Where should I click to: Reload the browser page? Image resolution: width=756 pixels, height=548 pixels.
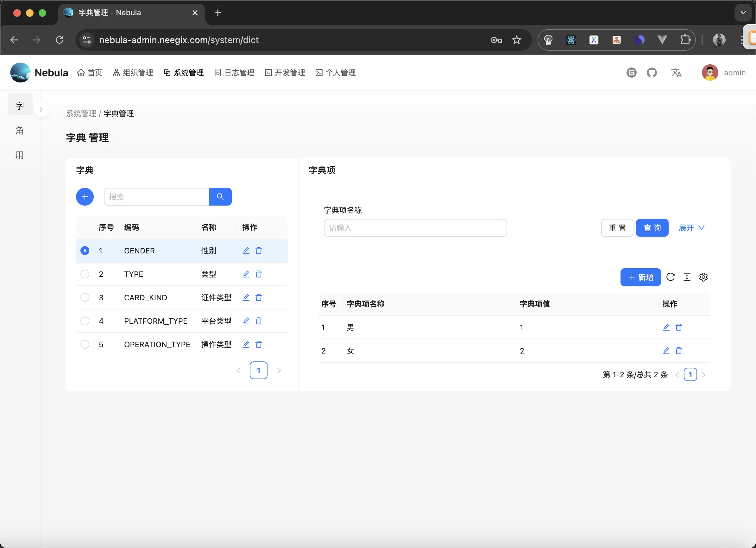[x=60, y=40]
